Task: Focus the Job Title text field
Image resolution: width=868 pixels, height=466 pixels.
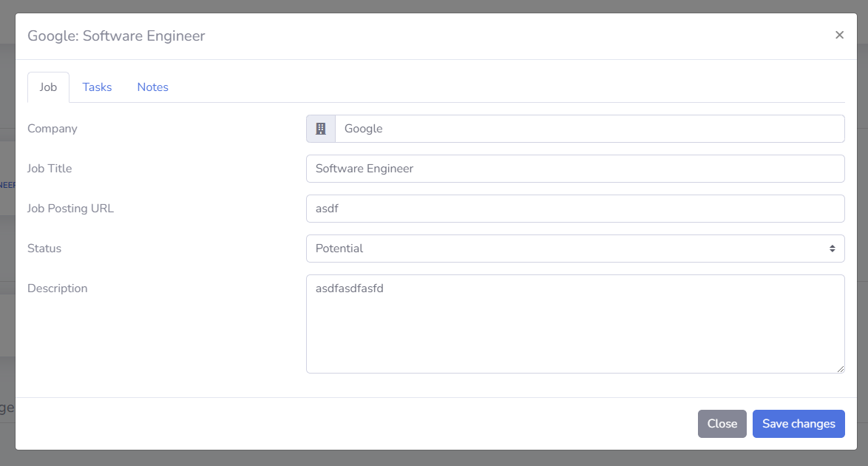Action: 575,169
